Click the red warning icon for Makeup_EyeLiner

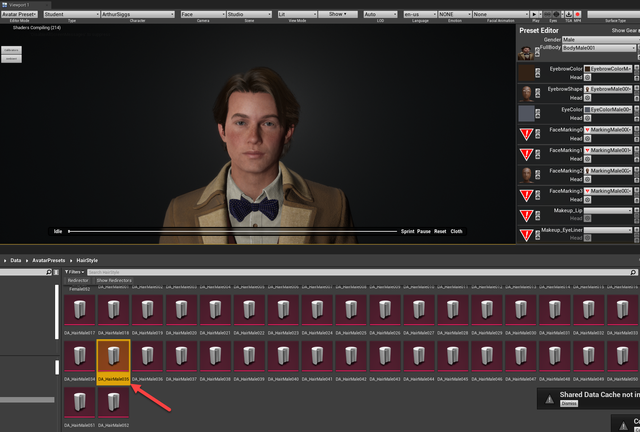pos(526,235)
